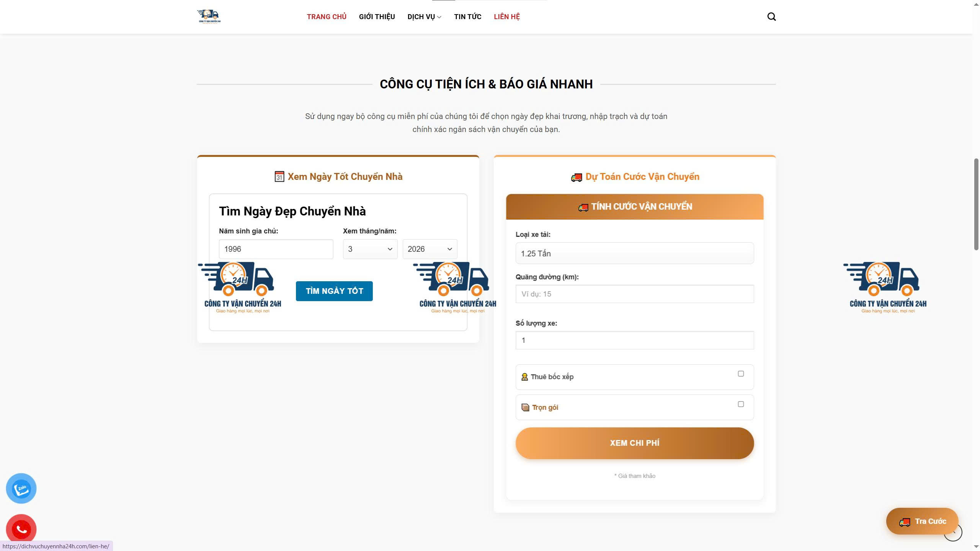The height and width of the screenshot is (551, 980).
Task: Click the Quãng đường (km) input field
Action: 634,294
